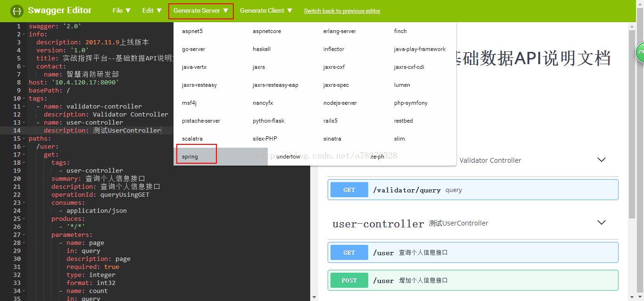Select msf4j server generator
Image resolution: width=644 pixels, height=301 pixels.
[x=190, y=103]
